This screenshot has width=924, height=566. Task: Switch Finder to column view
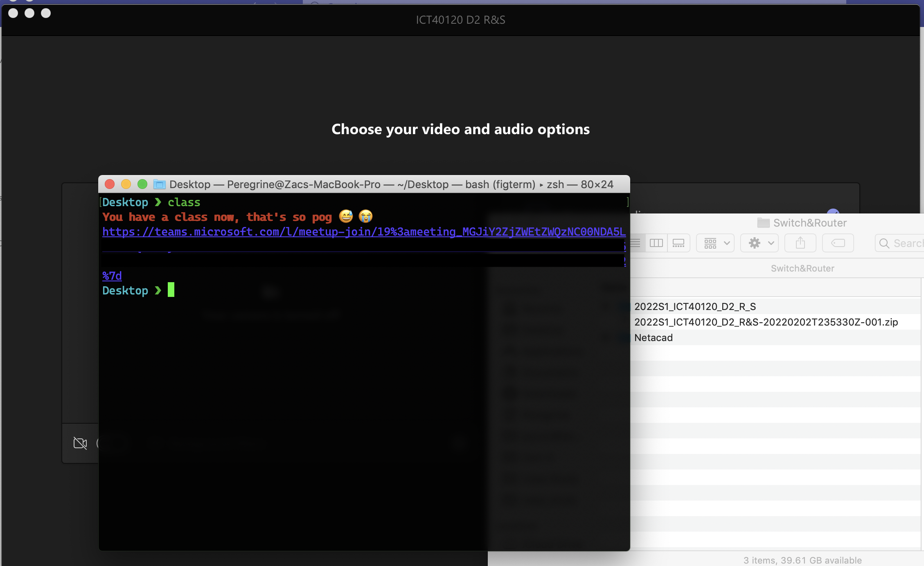click(656, 243)
